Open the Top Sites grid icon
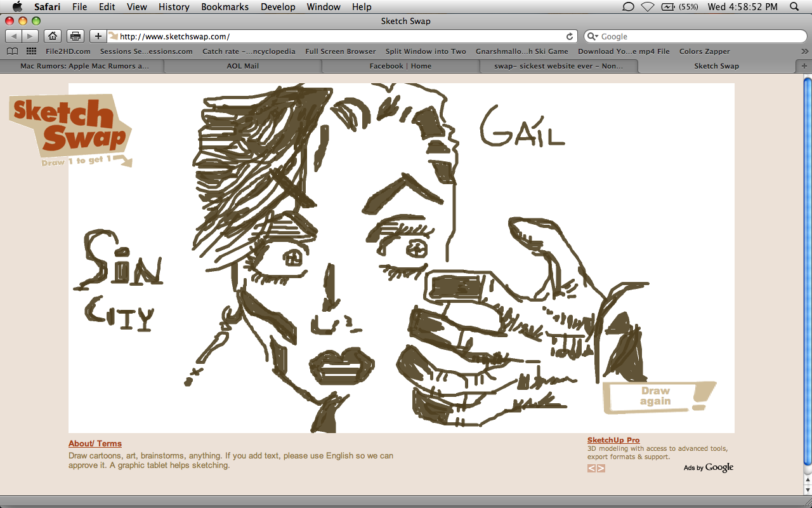This screenshot has width=812, height=508. point(31,51)
